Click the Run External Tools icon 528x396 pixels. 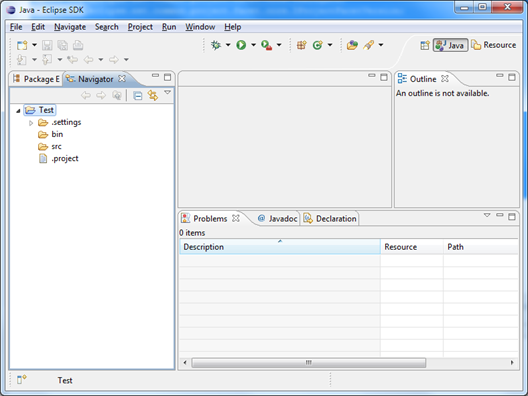(266, 45)
